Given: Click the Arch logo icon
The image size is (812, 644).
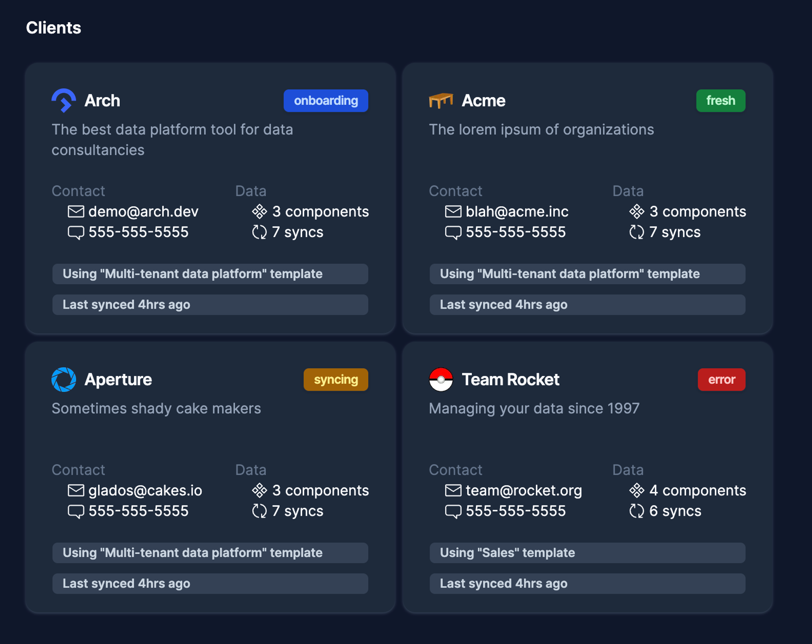Looking at the screenshot, I should [64, 100].
